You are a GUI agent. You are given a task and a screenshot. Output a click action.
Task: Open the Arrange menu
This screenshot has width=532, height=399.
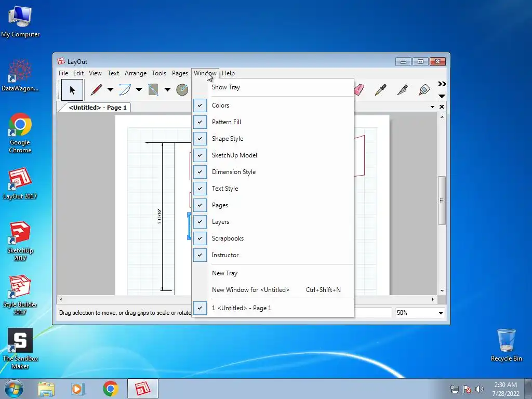coord(136,73)
